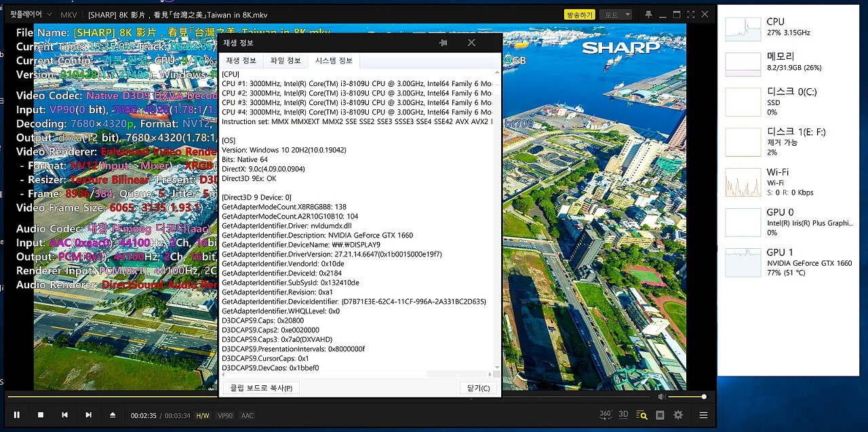Click the [OS] heading line

coord(229,140)
